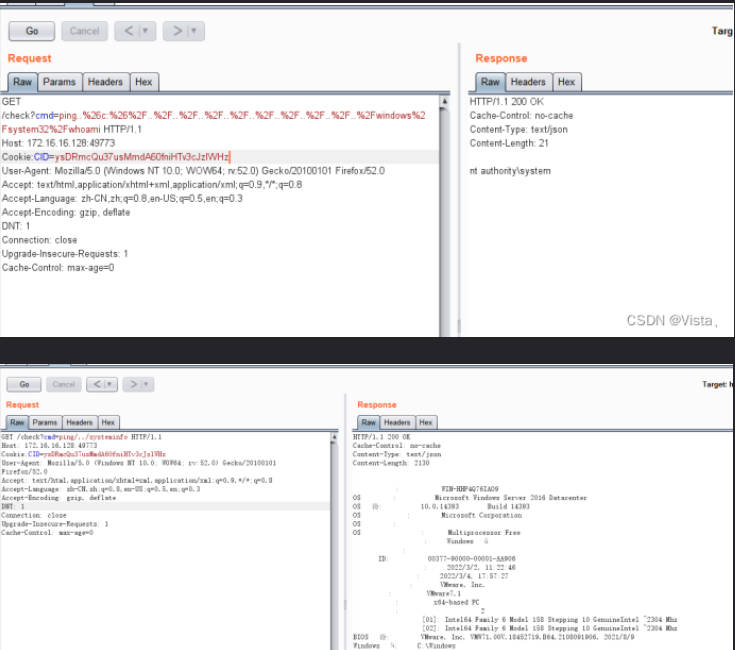Click 'Content-Type: text/json' in upper response

pos(518,129)
